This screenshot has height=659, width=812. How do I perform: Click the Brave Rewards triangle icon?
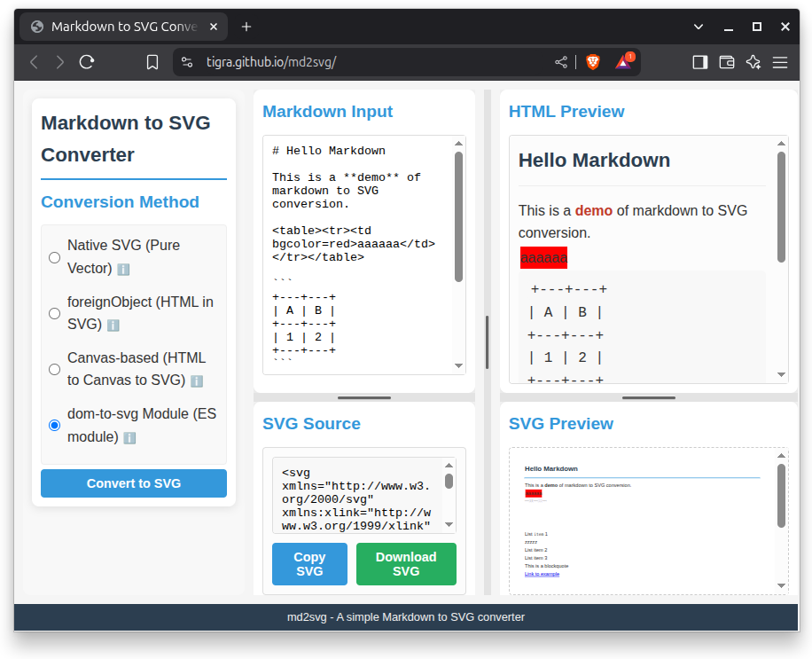point(623,62)
